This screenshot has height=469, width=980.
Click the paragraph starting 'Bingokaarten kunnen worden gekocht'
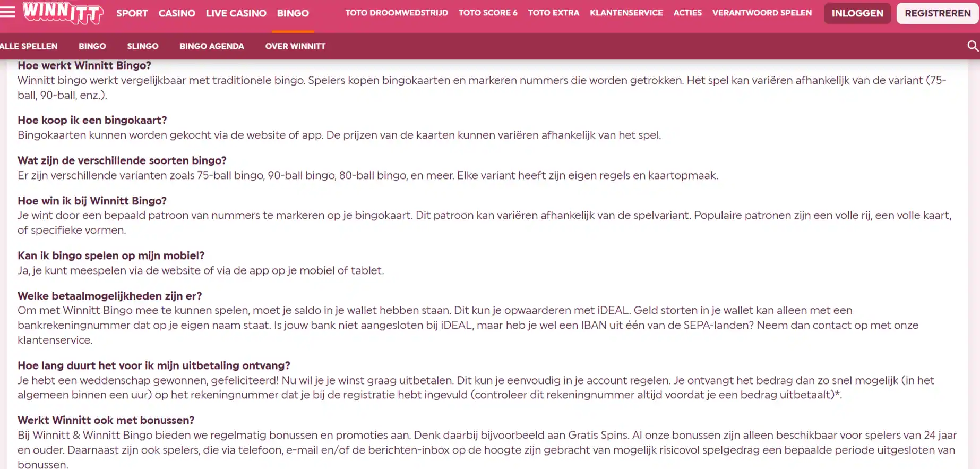[x=339, y=135]
